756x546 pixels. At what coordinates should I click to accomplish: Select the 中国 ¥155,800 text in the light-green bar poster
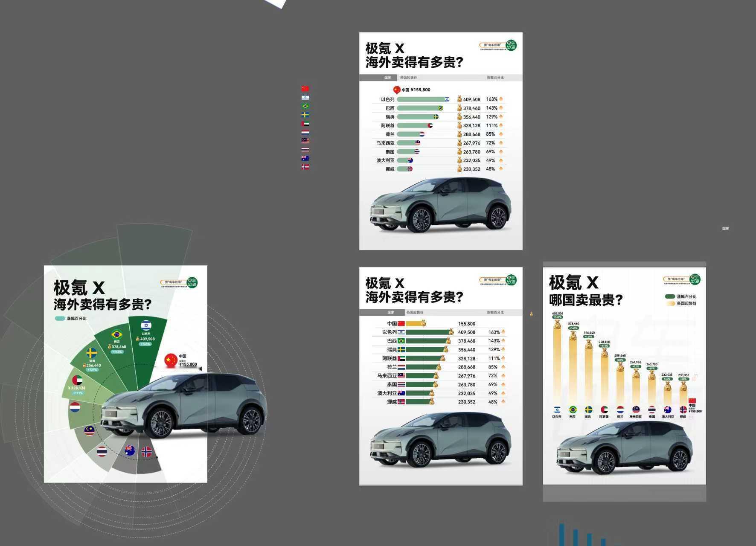coord(416,90)
